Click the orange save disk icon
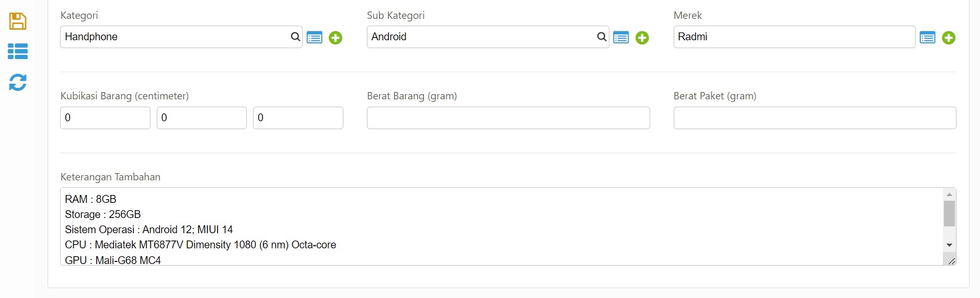This screenshot has height=298, width=980. click(18, 21)
